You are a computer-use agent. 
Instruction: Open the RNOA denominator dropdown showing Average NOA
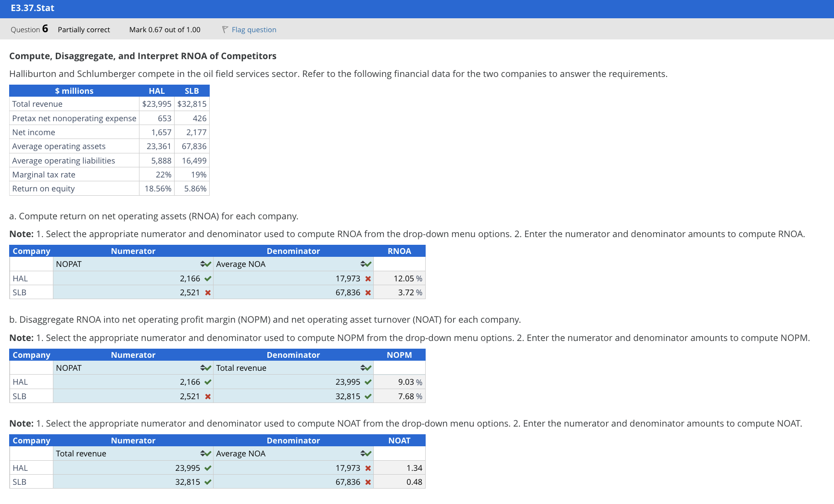tap(293, 264)
